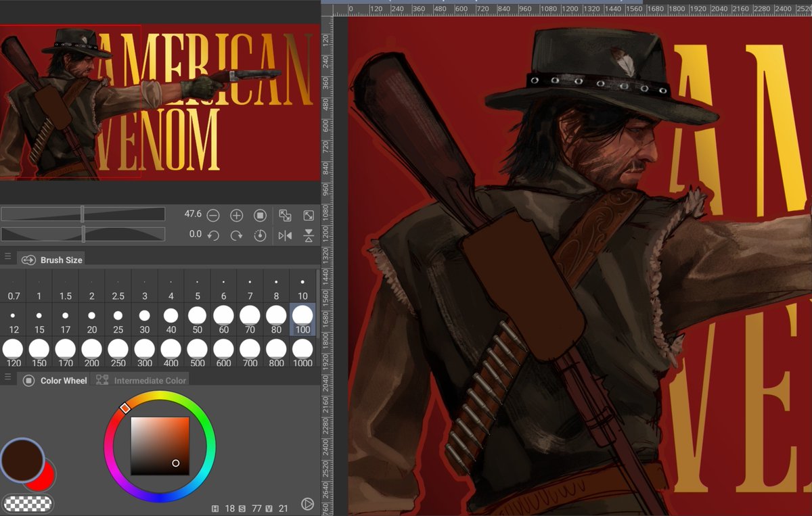Open the Color Wheel panel menu
Image resolution: width=812 pixels, height=516 pixels.
[x=8, y=376]
